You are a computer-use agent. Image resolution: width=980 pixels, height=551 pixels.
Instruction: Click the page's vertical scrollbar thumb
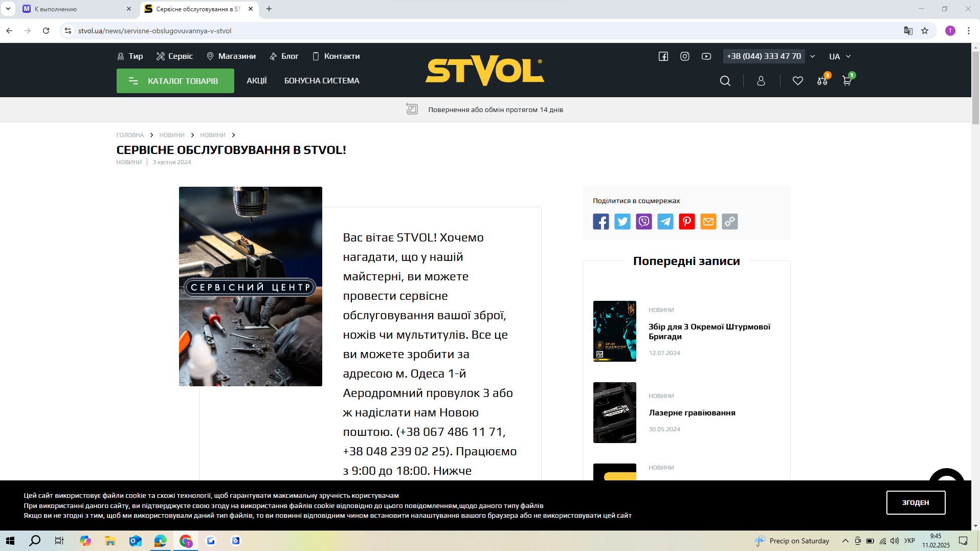975,87
